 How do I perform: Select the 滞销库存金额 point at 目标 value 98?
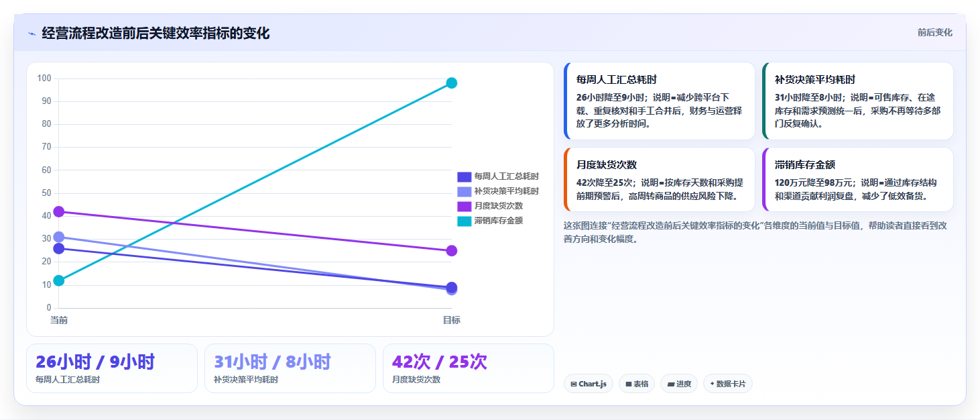(451, 83)
